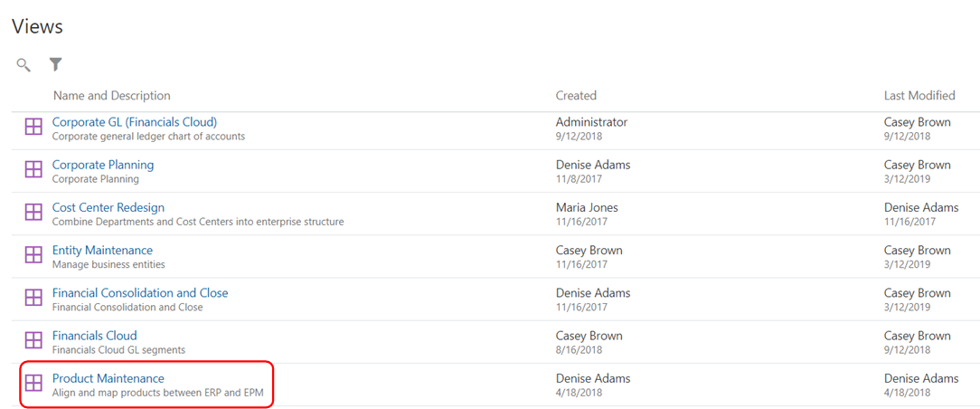This screenshot has width=980, height=409.
Task: Open the Cost Center Redesign view
Action: 108,207
